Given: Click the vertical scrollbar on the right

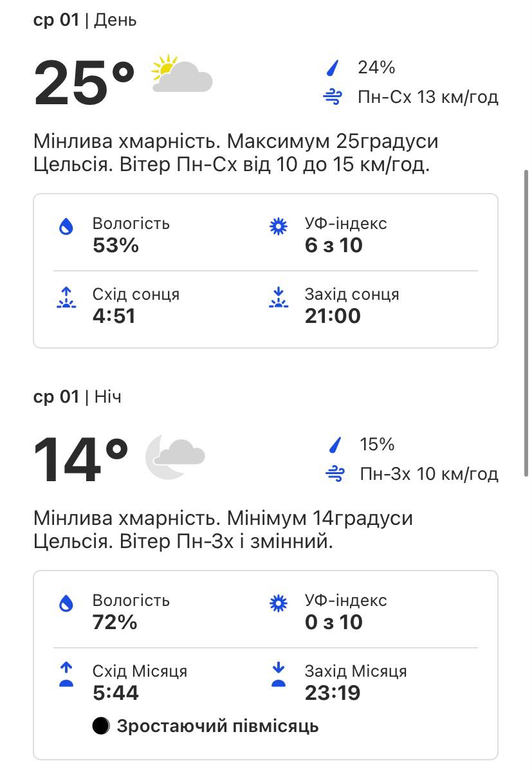Looking at the screenshot, I should (527, 322).
